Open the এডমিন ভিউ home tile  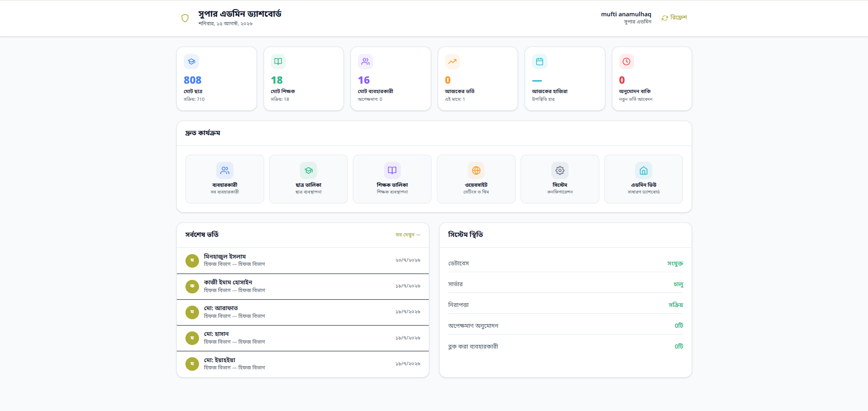pyautogui.click(x=644, y=179)
